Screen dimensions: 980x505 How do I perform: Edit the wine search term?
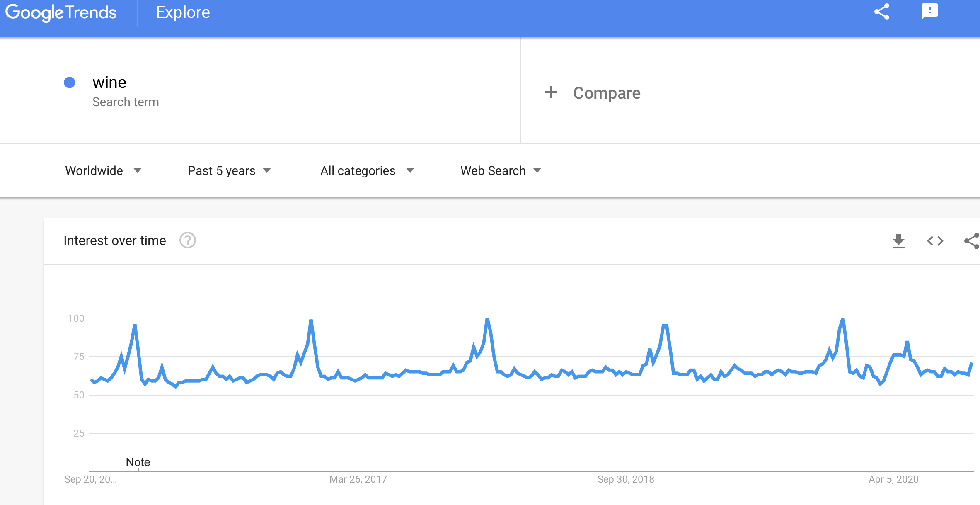pos(109,83)
